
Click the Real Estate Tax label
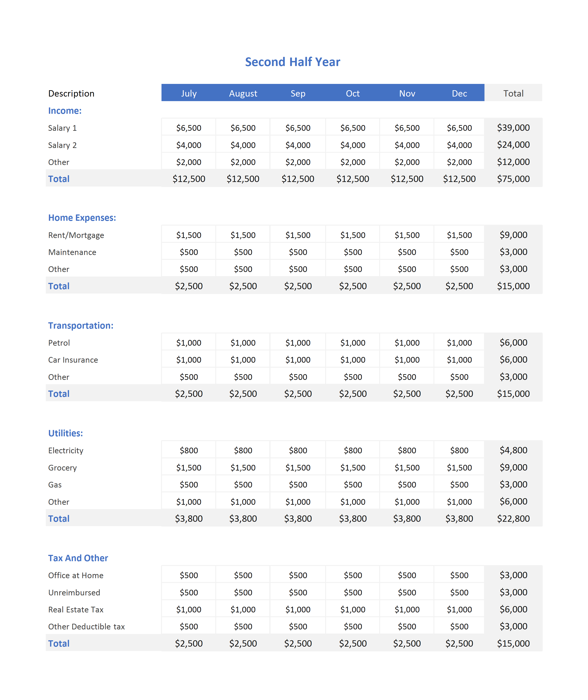click(76, 609)
